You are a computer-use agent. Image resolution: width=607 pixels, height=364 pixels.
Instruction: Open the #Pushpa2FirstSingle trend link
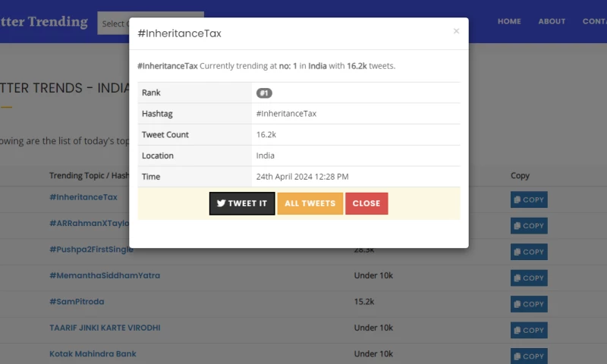pos(91,249)
